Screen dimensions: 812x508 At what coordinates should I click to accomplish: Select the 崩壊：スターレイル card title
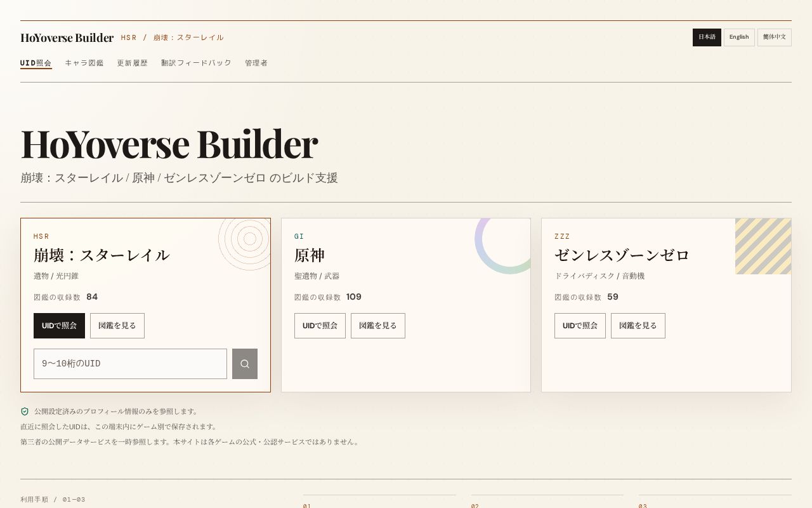[x=101, y=255]
